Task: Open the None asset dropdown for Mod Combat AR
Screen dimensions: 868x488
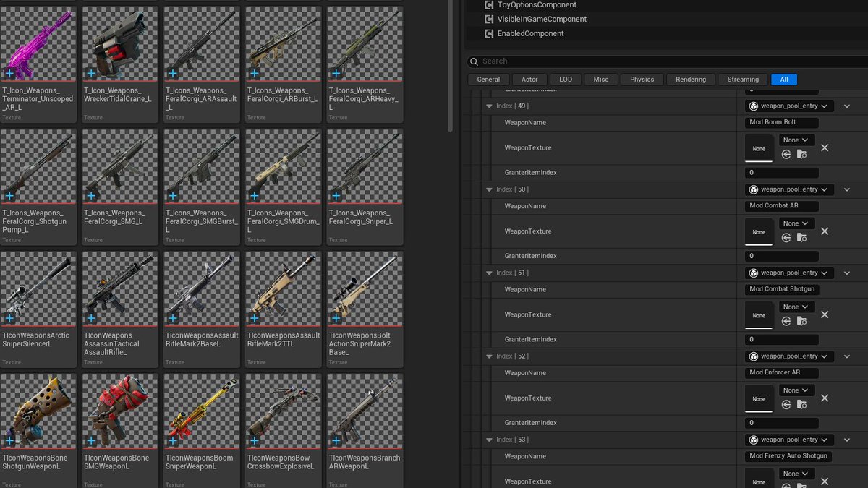Action: click(796, 223)
